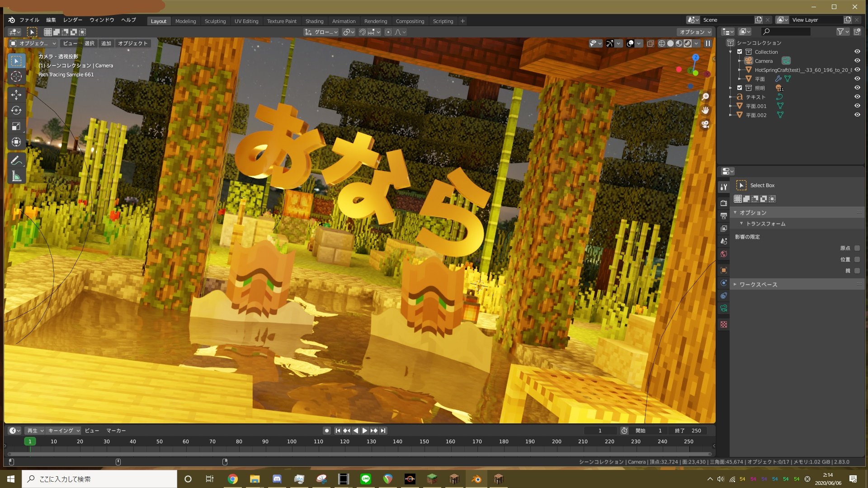This screenshot has width=868, height=488.
Task: Hide the Camera object via eye icon
Action: pos(857,61)
